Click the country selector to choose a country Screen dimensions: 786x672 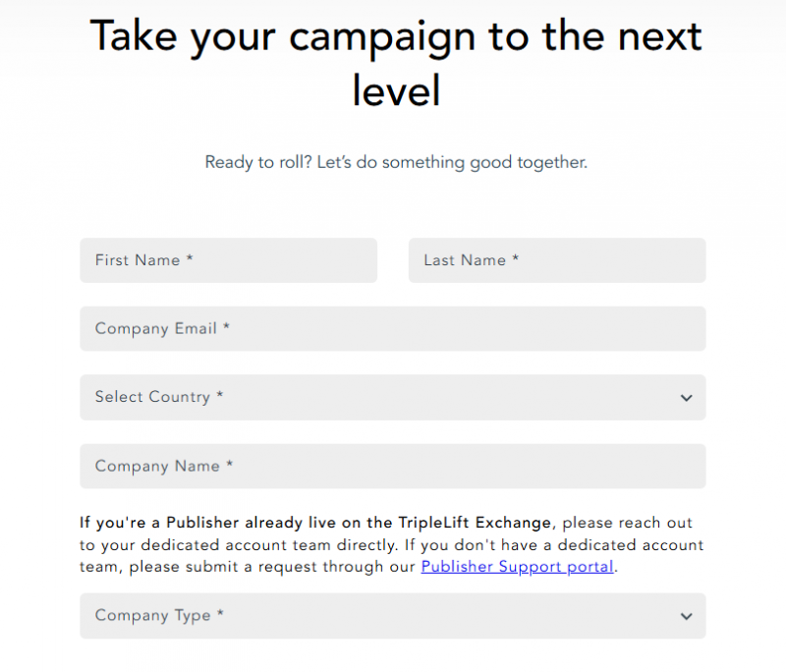pos(392,398)
